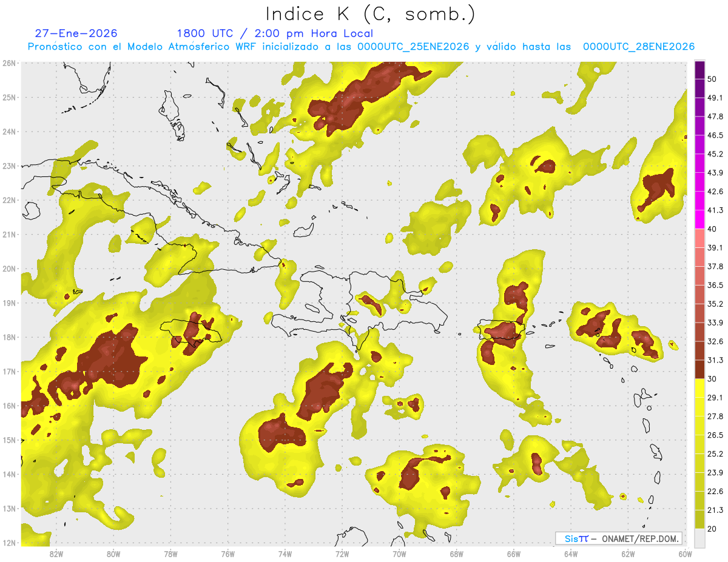728x562 pixels.
Task: Select the '12N' latitude label
Action: (x=9, y=543)
